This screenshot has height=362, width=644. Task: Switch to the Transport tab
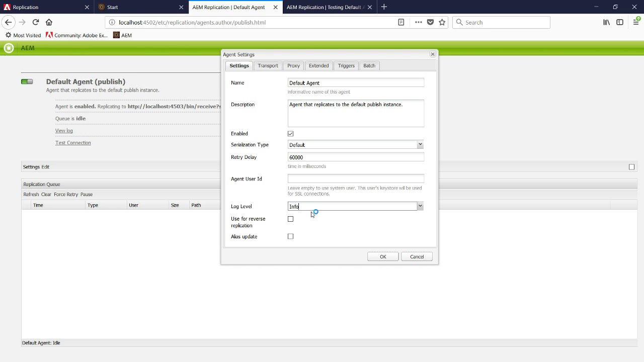tap(268, 65)
